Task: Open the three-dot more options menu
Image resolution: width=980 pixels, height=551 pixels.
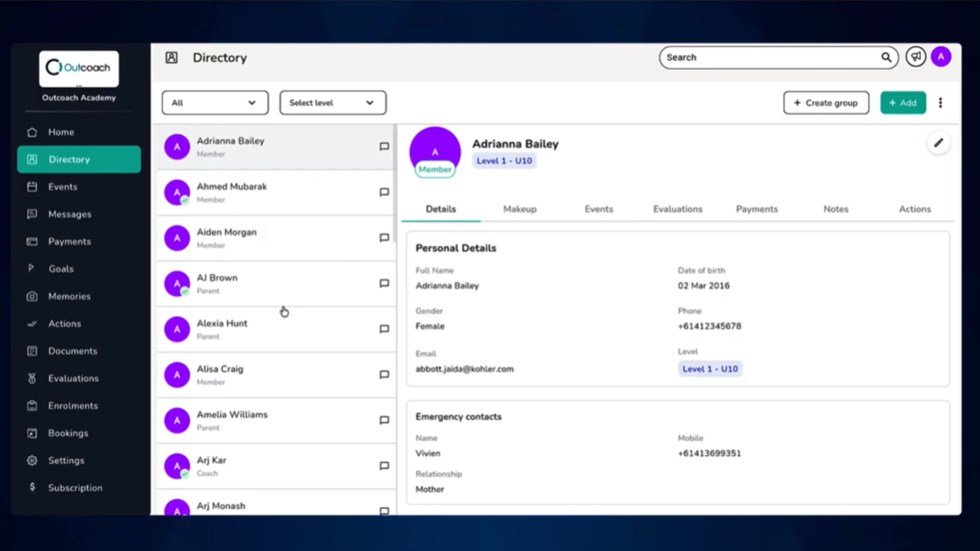Action: [940, 103]
